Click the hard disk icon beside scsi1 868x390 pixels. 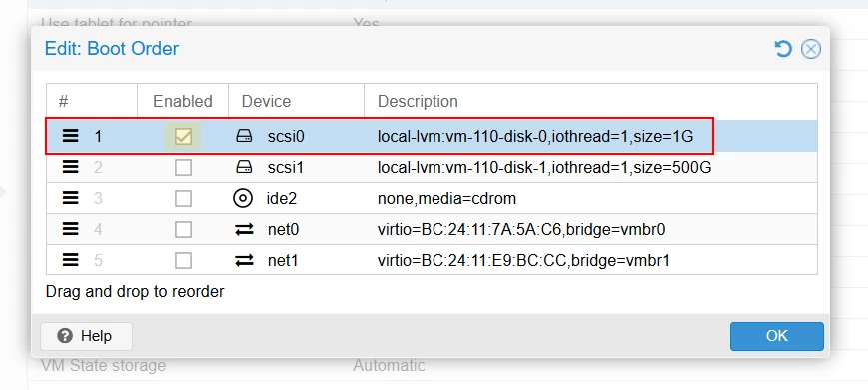click(x=244, y=167)
